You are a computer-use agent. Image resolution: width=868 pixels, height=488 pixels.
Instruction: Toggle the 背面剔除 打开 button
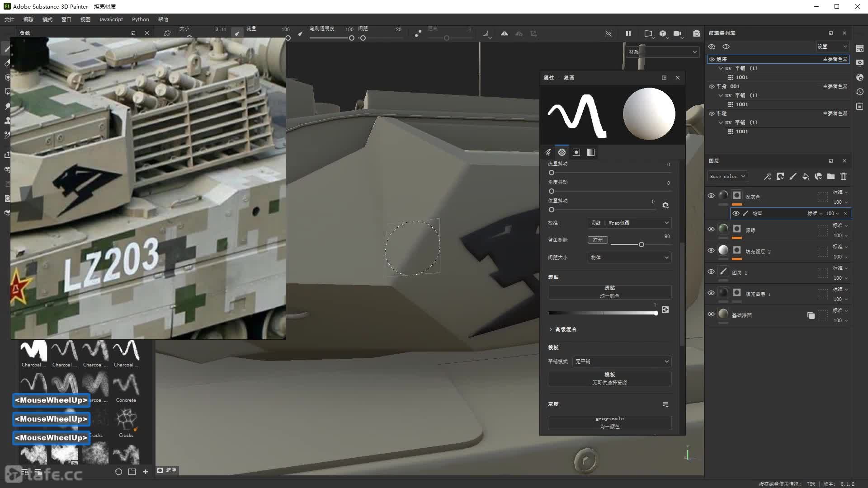598,240
